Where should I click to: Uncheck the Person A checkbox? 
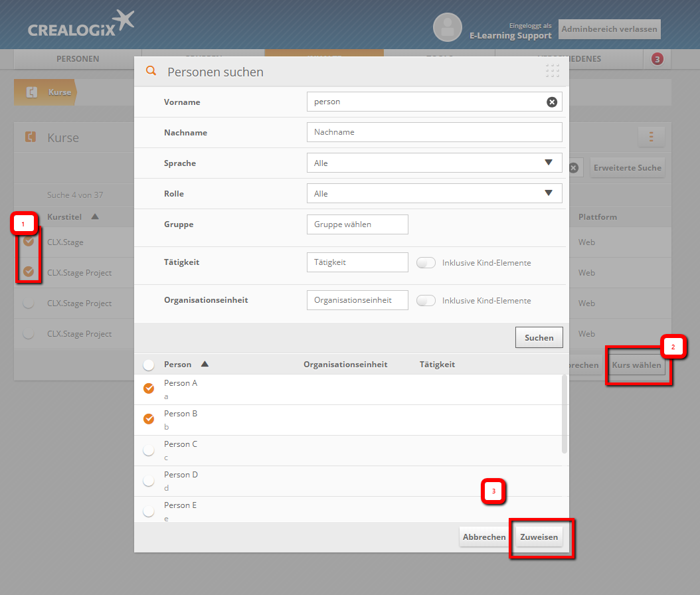click(x=149, y=388)
